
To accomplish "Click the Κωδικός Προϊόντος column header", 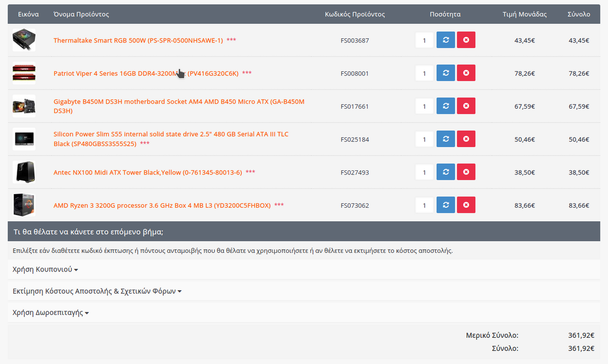I will [355, 14].
